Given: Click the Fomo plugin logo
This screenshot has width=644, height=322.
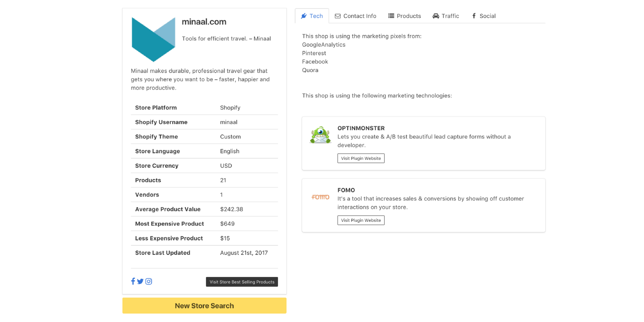Looking at the screenshot, I should 320,197.
